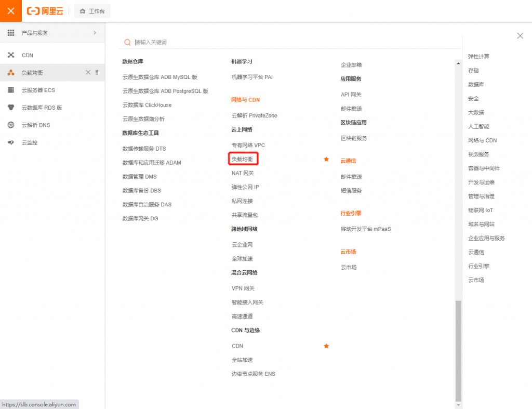The width and height of the screenshot is (532, 409).
Task: Open 弹性公网 IP
Action: 245,187
